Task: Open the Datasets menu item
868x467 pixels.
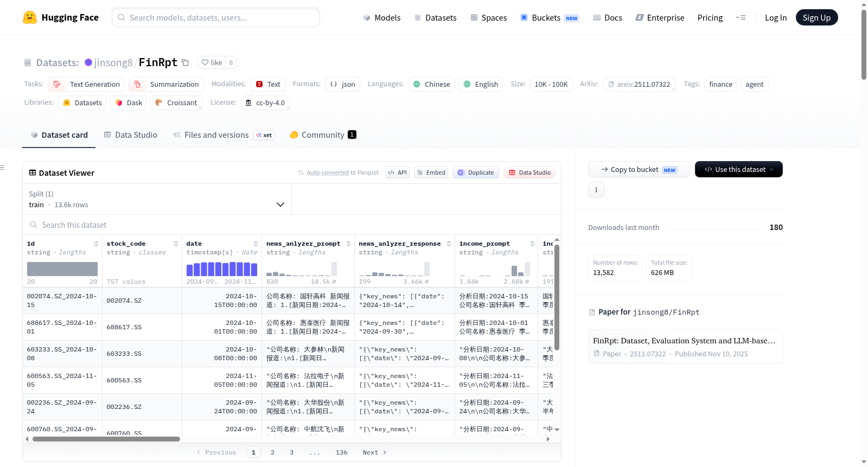Action: tap(435, 17)
